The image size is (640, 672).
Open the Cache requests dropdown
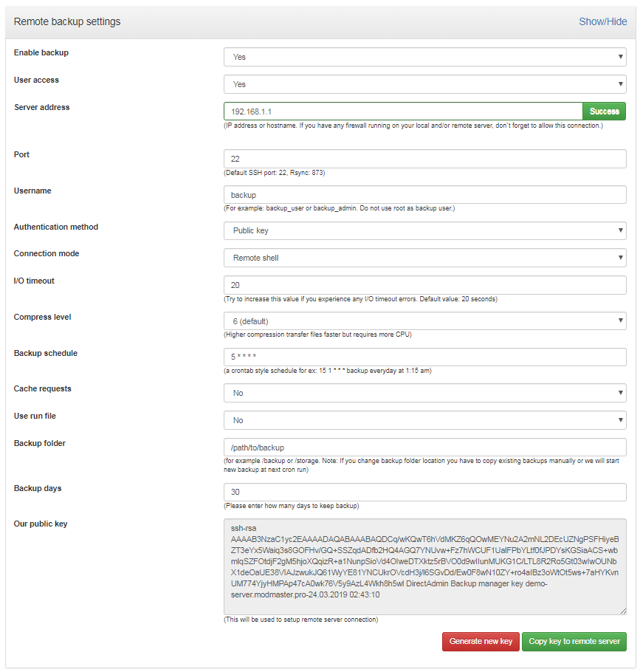point(424,392)
